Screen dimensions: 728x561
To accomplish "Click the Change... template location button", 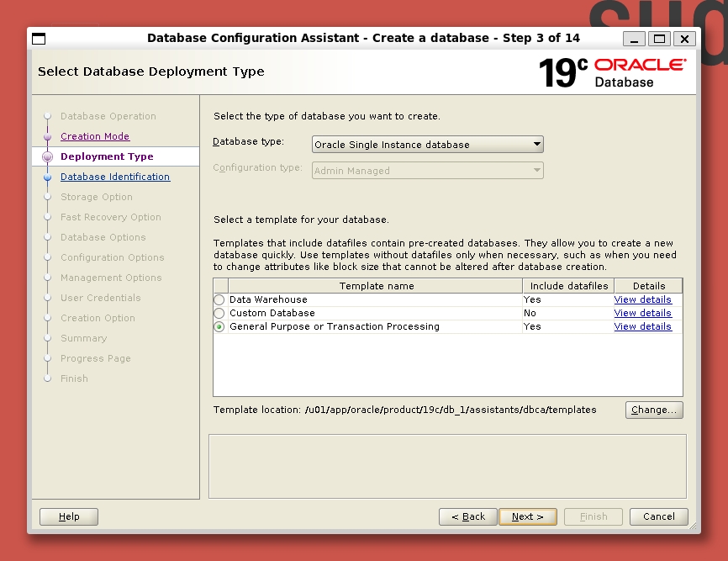I will [654, 410].
